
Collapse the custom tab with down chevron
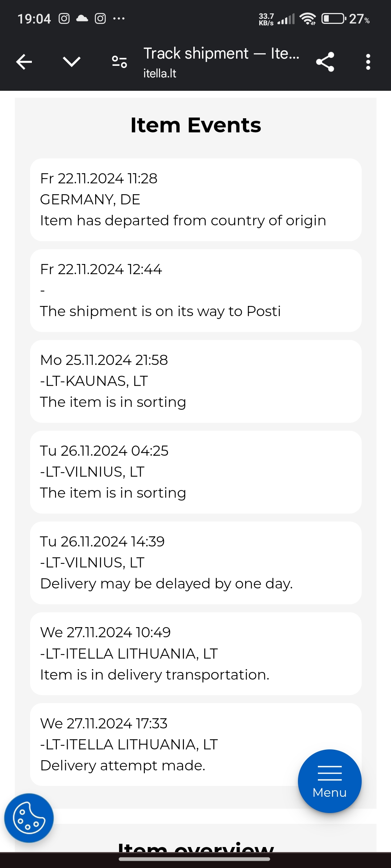coord(72,62)
